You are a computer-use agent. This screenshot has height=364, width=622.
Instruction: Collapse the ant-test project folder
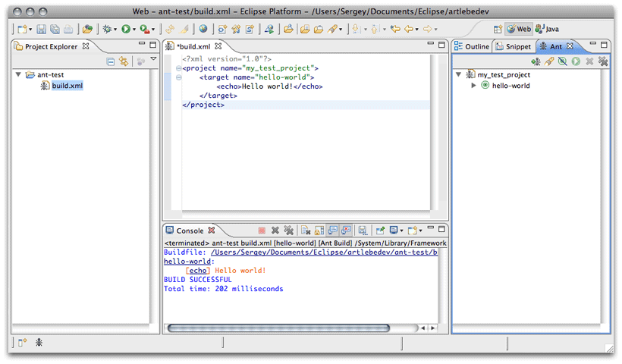pos(18,75)
